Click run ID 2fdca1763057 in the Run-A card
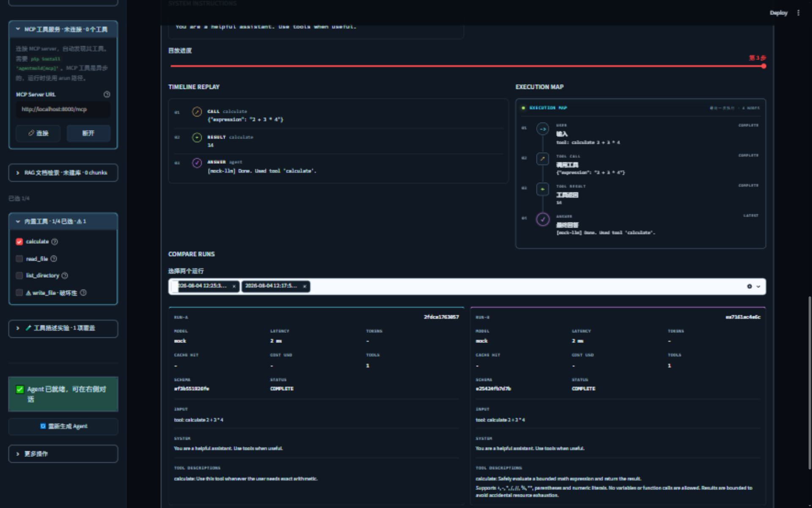The height and width of the screenshot is (508, 812). (x=441, y=317)
